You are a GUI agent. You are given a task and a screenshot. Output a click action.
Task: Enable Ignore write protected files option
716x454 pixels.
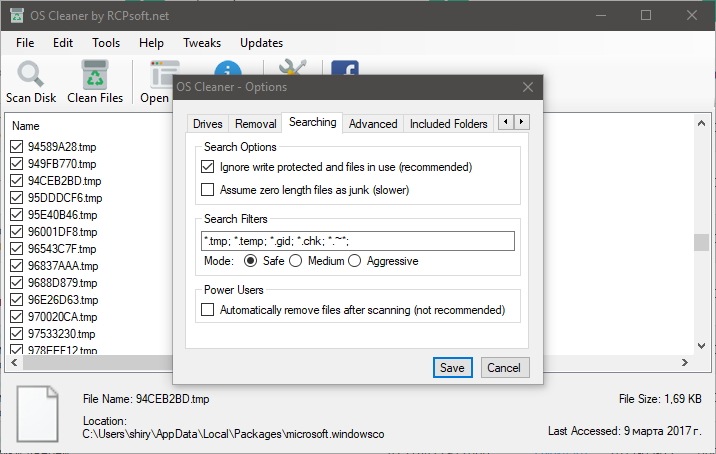click(x=207, y=167)
